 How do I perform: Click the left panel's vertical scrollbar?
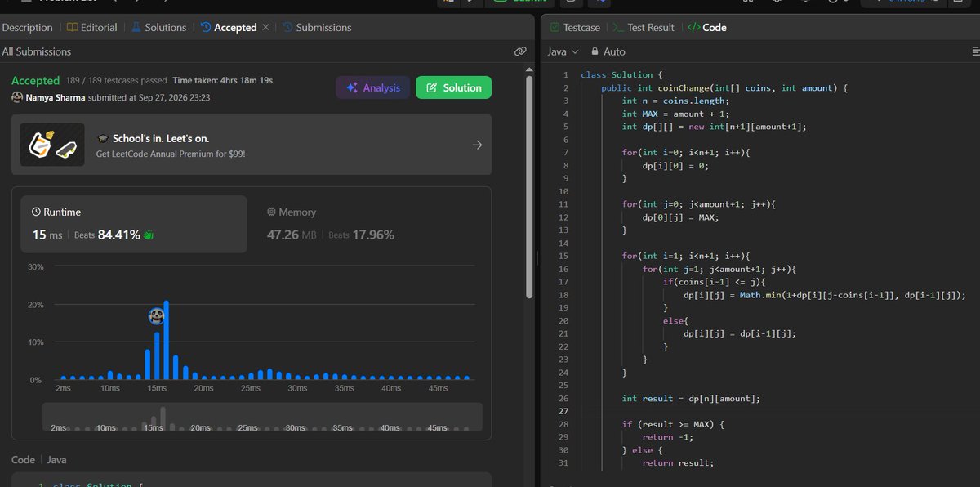528,188
